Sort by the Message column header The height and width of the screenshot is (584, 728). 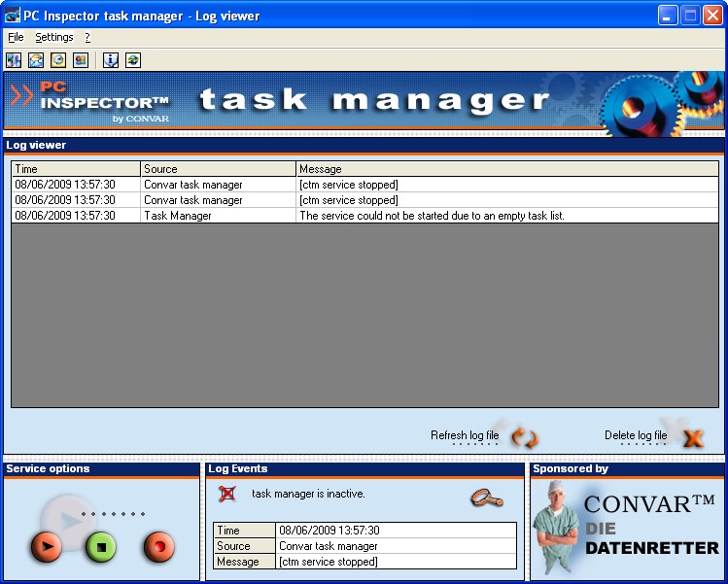[507, 168]
